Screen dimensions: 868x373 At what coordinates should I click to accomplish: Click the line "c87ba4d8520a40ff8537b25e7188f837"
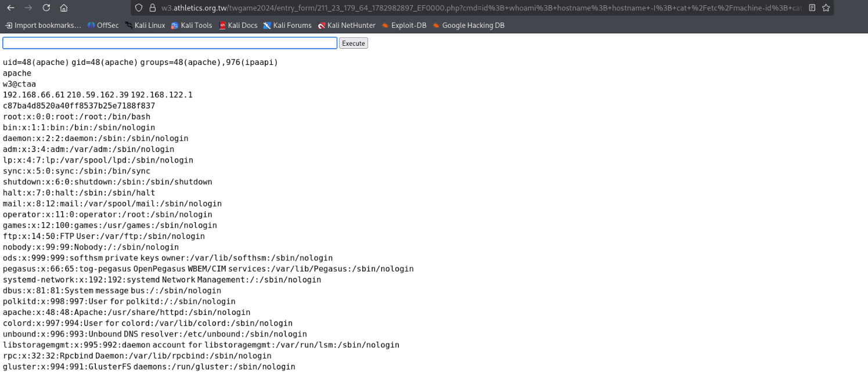[x=79, y=106]
